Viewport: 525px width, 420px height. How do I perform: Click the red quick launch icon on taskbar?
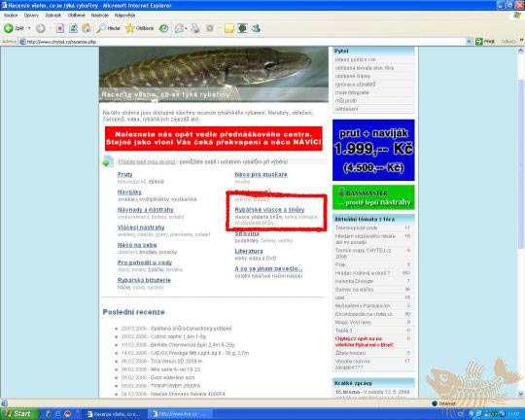pyautogui.click(x=67, y=414)
